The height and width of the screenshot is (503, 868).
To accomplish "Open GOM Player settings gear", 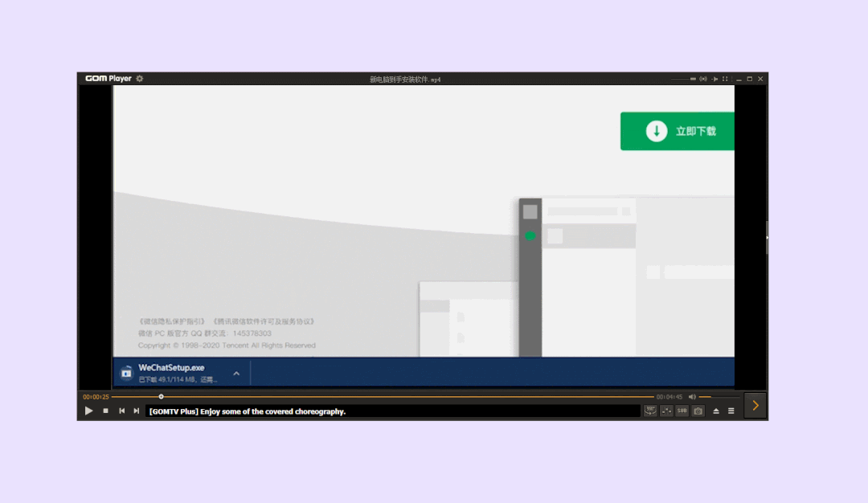I will (x=140, y=79).
